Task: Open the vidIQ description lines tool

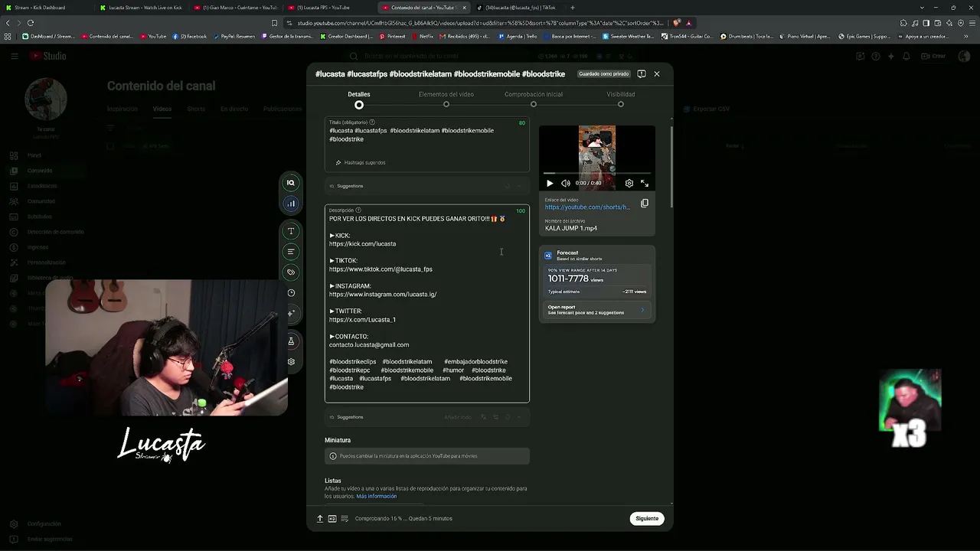Action: coord(291,252)
